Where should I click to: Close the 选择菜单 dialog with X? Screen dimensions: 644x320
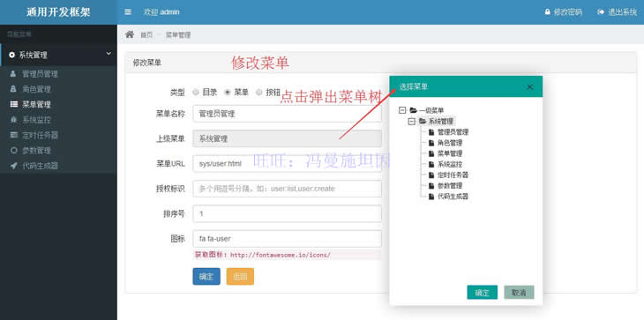coord(530,87)
